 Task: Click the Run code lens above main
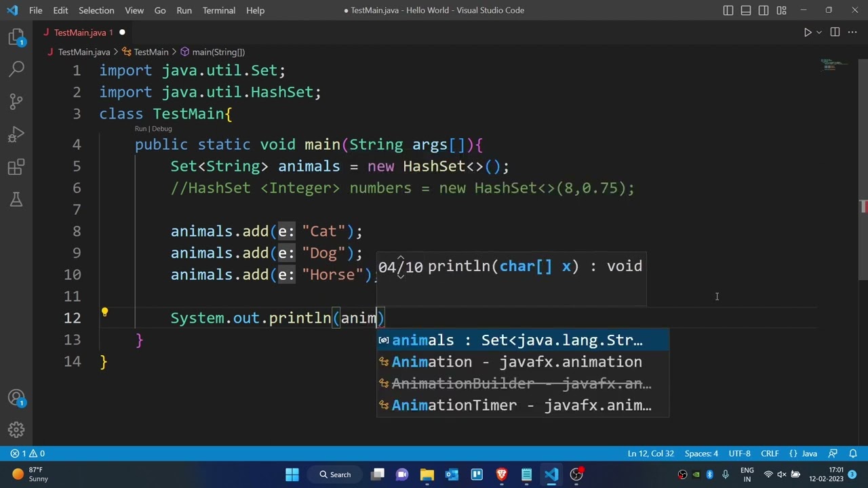(140, 129)
